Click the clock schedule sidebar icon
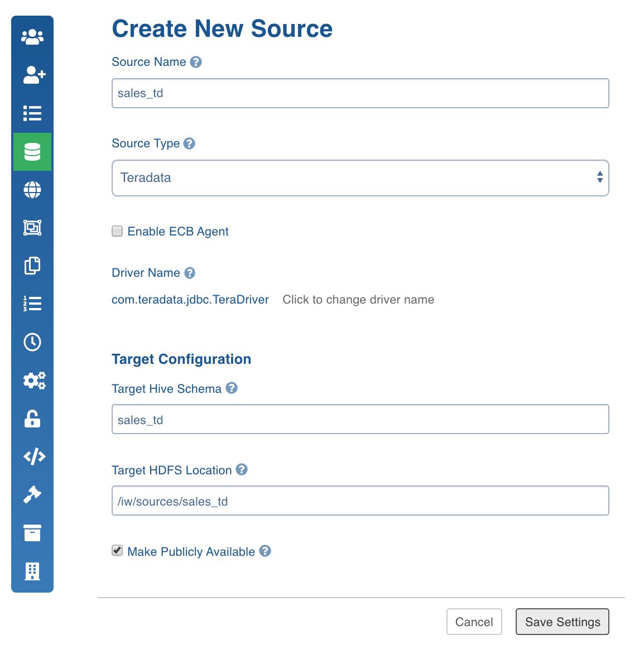644x654 pixels. pos(32,342)
